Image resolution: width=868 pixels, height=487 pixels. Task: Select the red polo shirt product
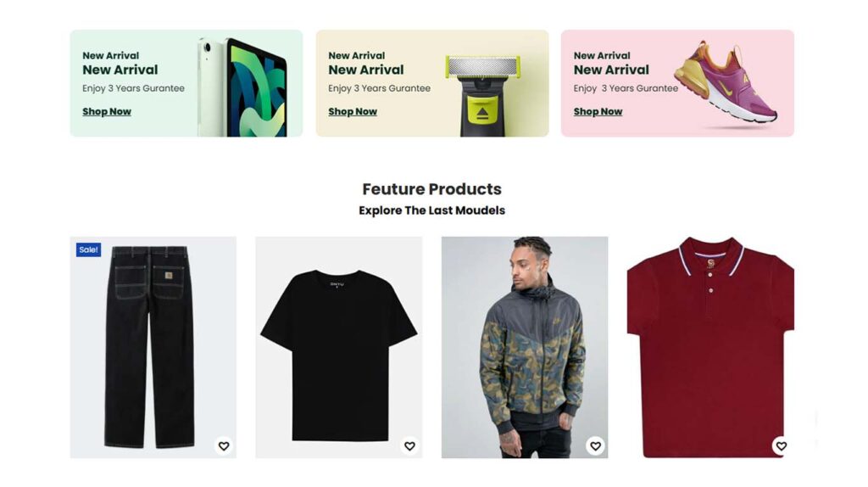pyautogui.click(x=711, y=347)
